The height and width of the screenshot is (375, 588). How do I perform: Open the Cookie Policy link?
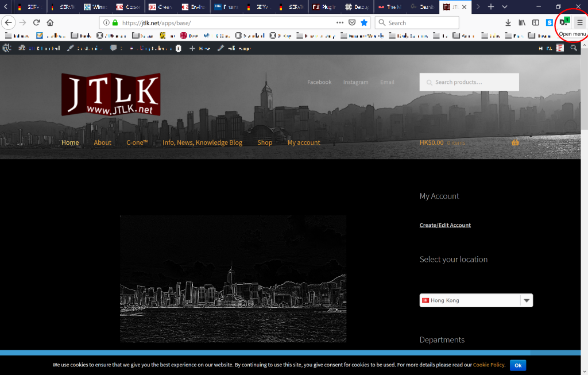tap(489, 365)
